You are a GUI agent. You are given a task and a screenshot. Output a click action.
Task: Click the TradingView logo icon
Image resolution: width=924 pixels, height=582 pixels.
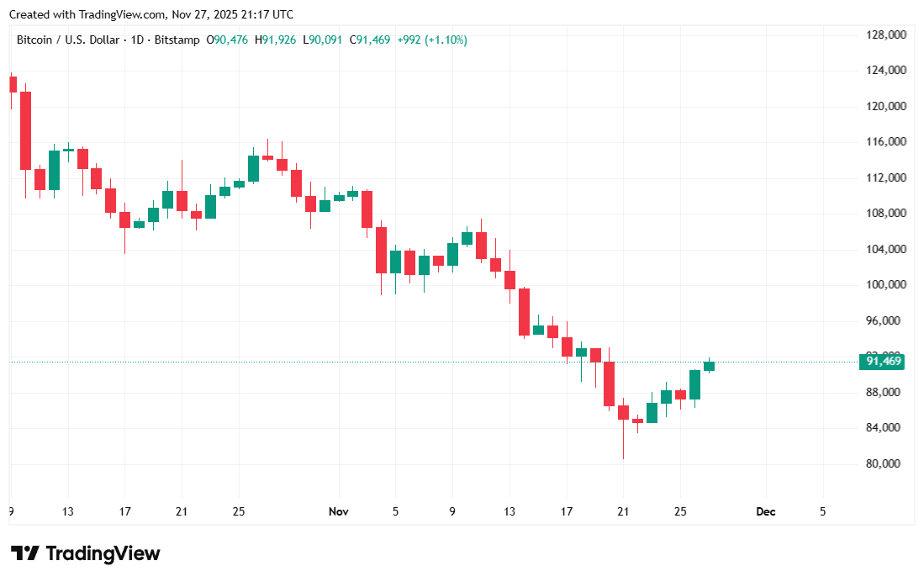pos(25,553)
